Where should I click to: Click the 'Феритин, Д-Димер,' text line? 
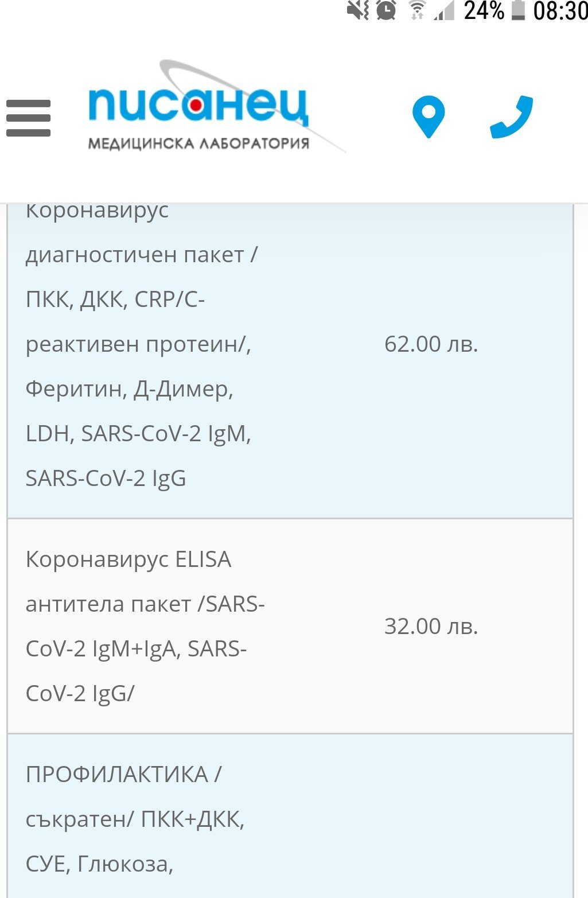coord(130,389)
